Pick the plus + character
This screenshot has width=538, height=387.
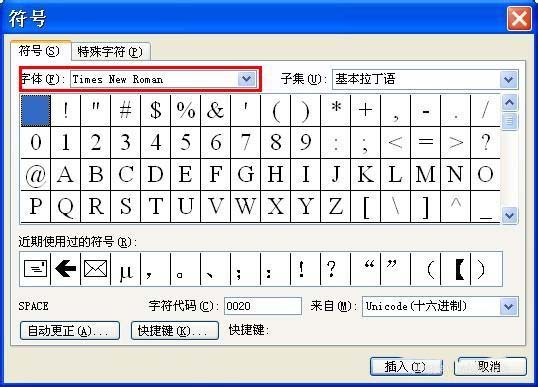click(x=365, y=110)
